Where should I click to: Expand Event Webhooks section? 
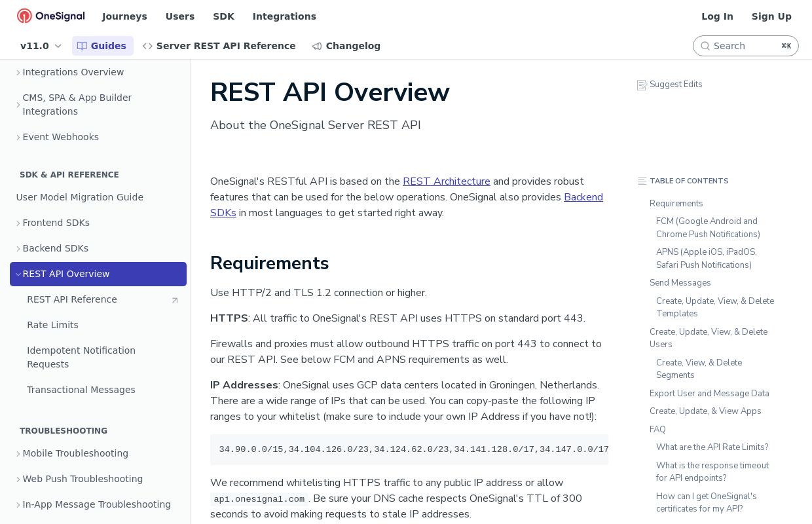pyautogui.click(x=18, y=138)
